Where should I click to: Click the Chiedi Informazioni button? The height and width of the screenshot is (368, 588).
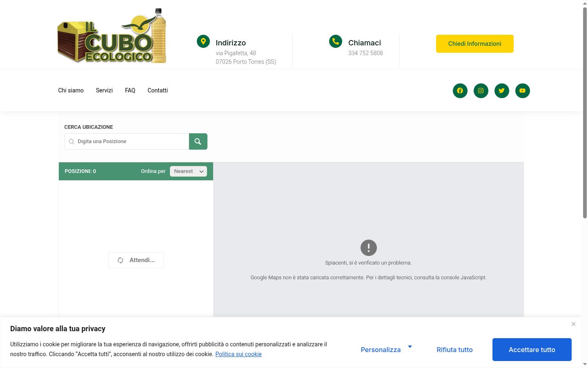(474, 44)
